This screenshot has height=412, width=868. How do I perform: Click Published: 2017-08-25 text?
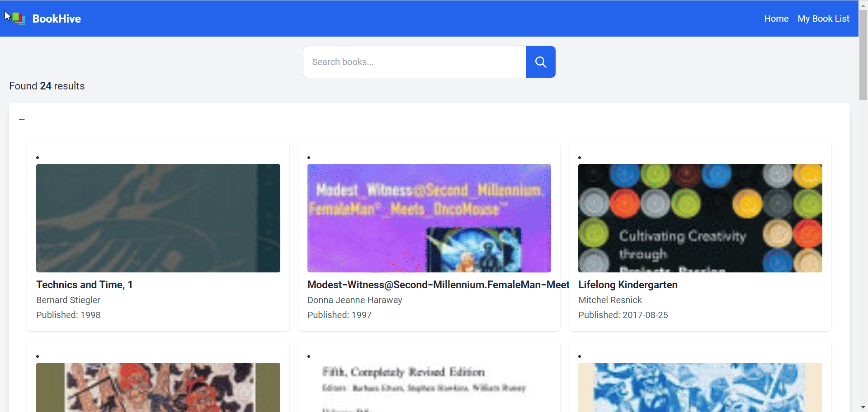click(623, 315)
